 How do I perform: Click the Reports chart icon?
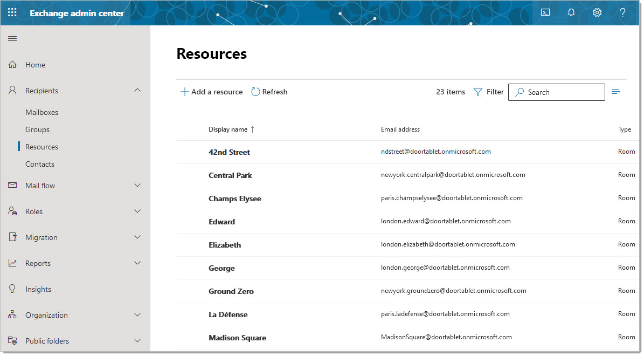point(12,263)
